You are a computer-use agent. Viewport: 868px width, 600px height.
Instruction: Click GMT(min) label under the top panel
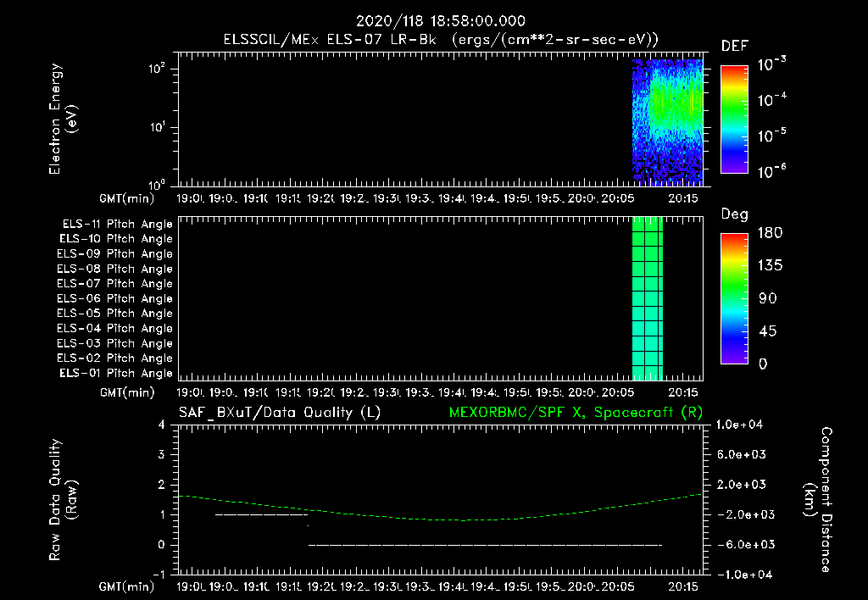click(x=127, y=198)
